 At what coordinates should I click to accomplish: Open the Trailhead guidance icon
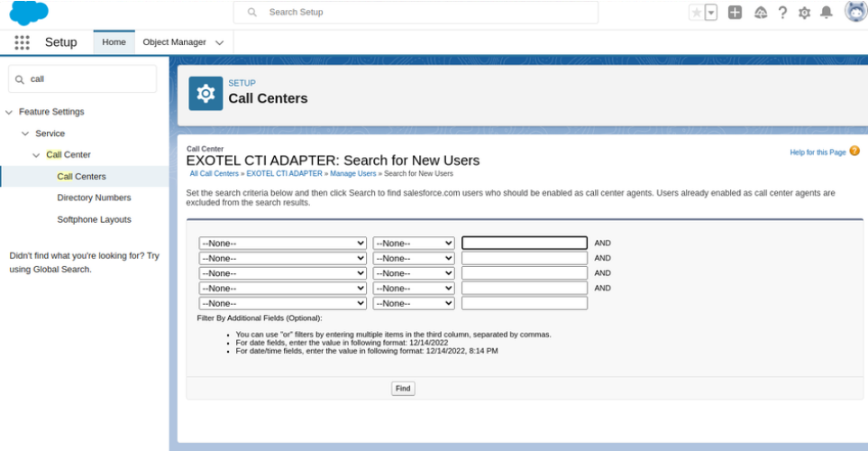click(761, 13)
